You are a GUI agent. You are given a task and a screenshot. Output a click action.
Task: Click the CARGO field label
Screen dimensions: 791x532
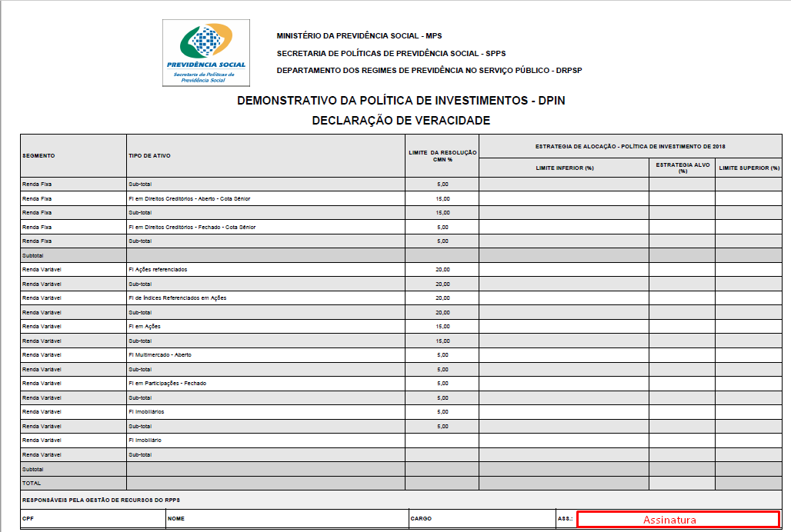click(422, 519)
